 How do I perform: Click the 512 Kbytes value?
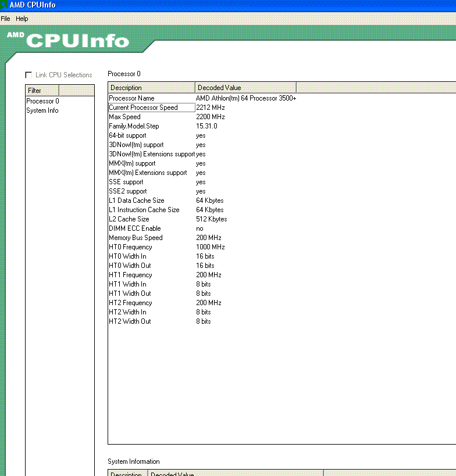pyautogui.click(x=212, y=219)
